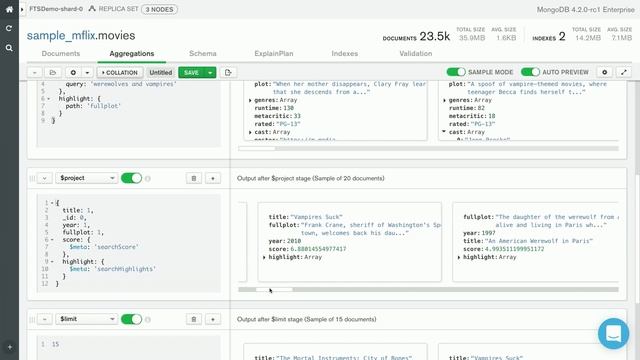Grab the $project stage drag handle
Image resolution: width=640 pixels, height=360 pixels.
pyautogui.click(x=32, y=178)
